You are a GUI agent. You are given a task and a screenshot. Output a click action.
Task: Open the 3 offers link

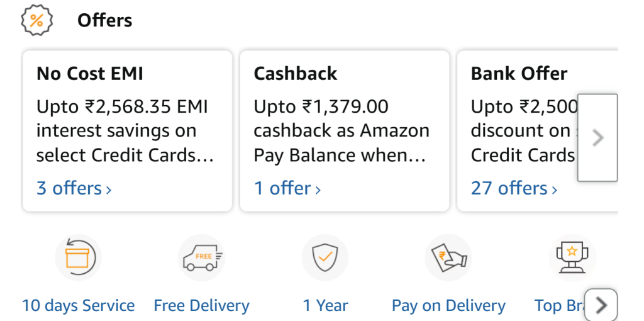74,188
